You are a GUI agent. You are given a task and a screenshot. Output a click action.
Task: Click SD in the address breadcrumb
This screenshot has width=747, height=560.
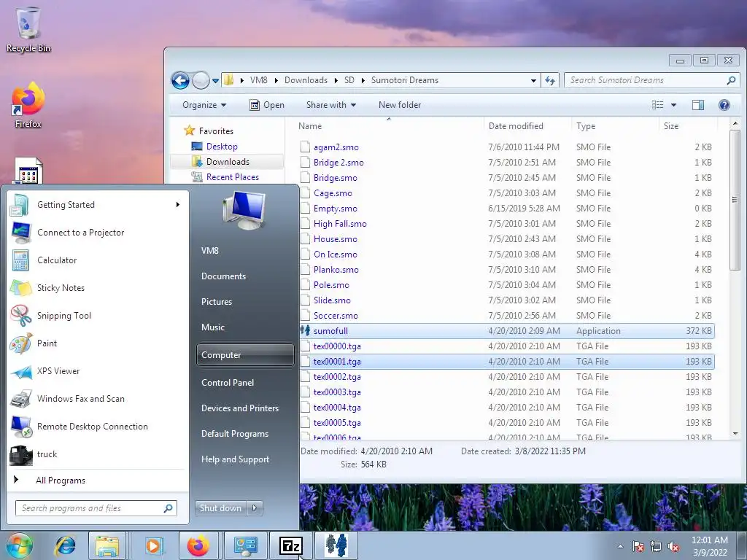click(x=349, y=80)
